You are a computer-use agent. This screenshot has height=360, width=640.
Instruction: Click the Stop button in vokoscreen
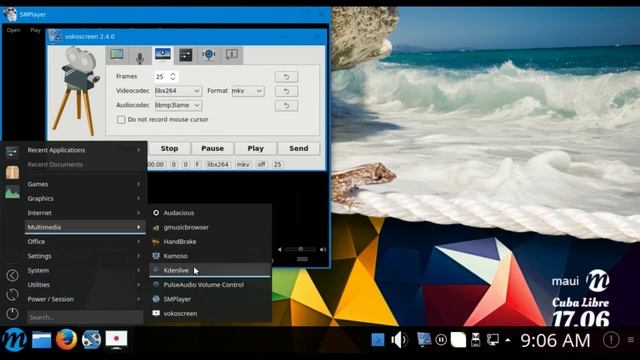[x=169, y=149]
